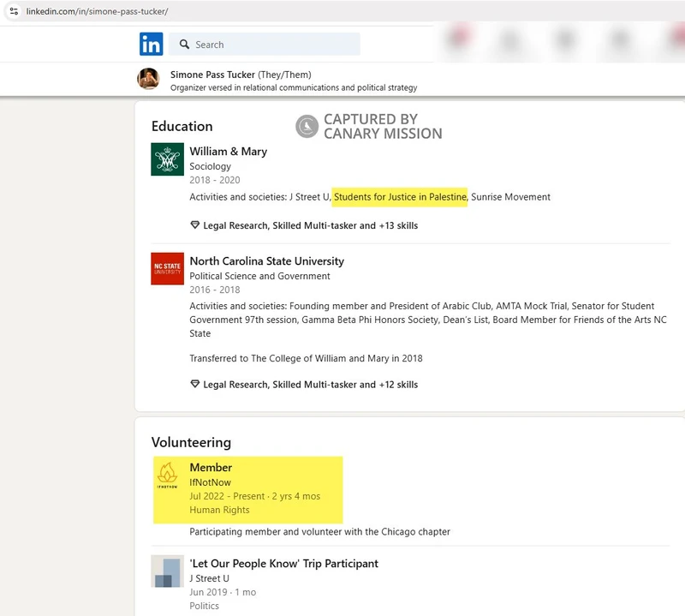The width and height of the screenshot is (685, 616).
Task: Click the Volunteering section heading
Action: (x=191, y=442)
